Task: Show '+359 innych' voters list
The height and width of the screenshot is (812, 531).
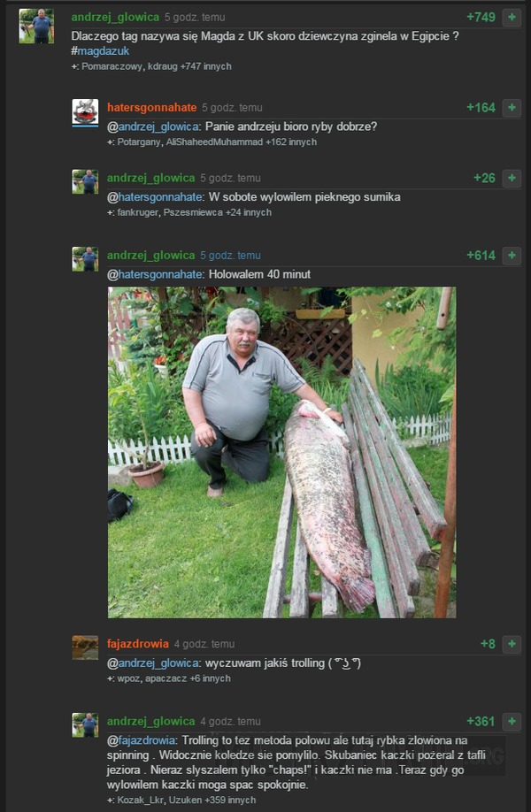Action: pyautogui.click(x=230, y=801)
